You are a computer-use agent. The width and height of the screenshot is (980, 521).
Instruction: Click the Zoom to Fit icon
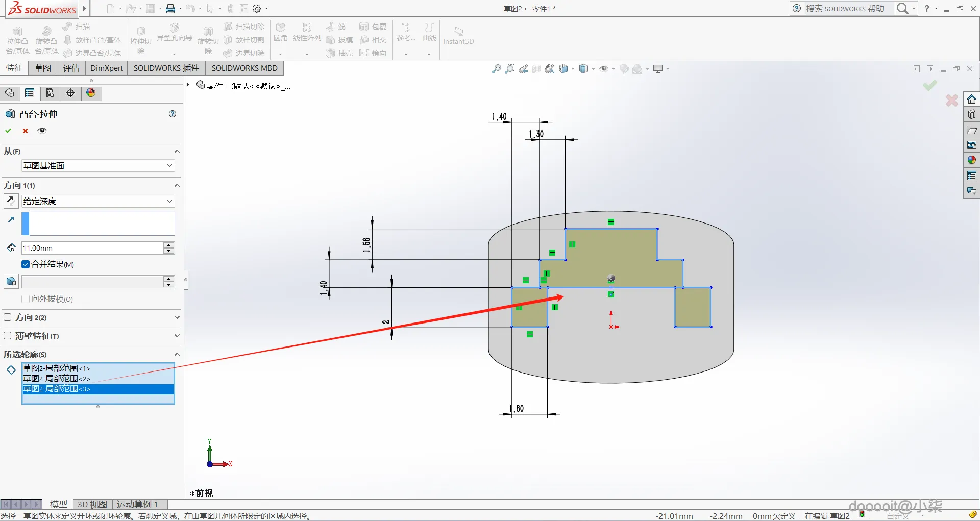(496, 69)
